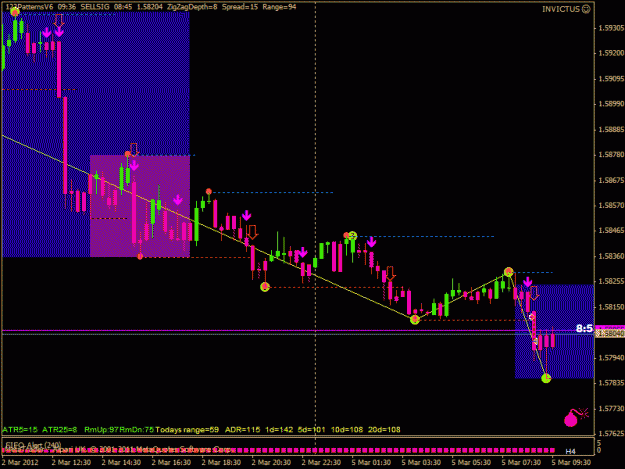The width and height of the screenshot is (625, 469).
Task: Select the ZigZagDepth=8 text
Action: pos(192,7)
